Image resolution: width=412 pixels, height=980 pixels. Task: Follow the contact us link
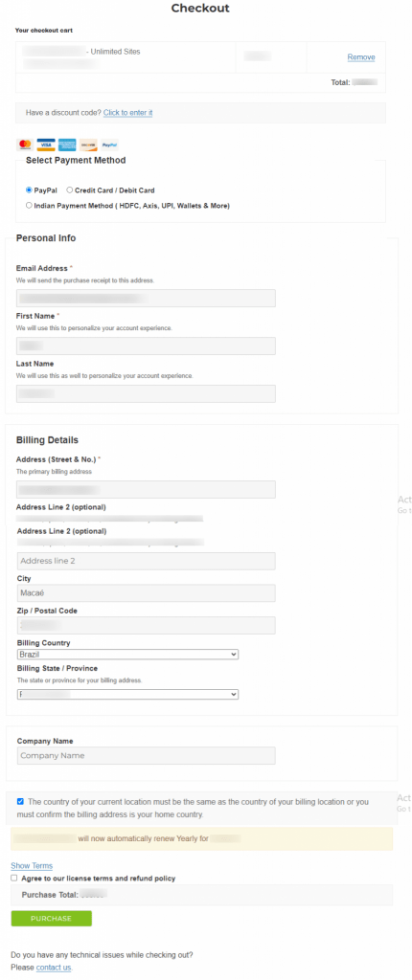54,968
